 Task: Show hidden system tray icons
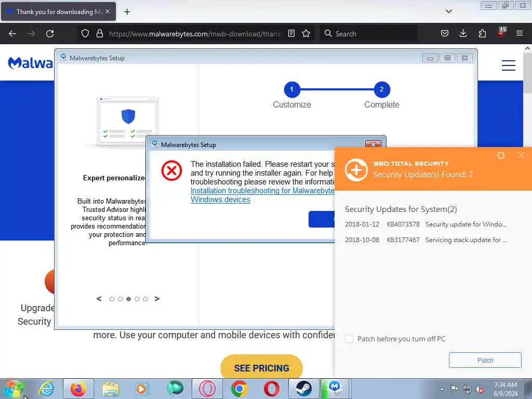[442, 389]
